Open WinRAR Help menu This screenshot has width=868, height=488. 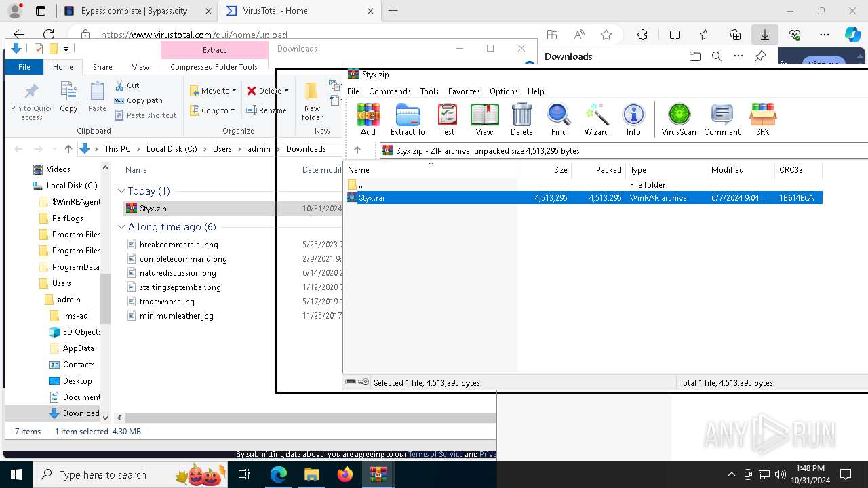click(536, 91)
